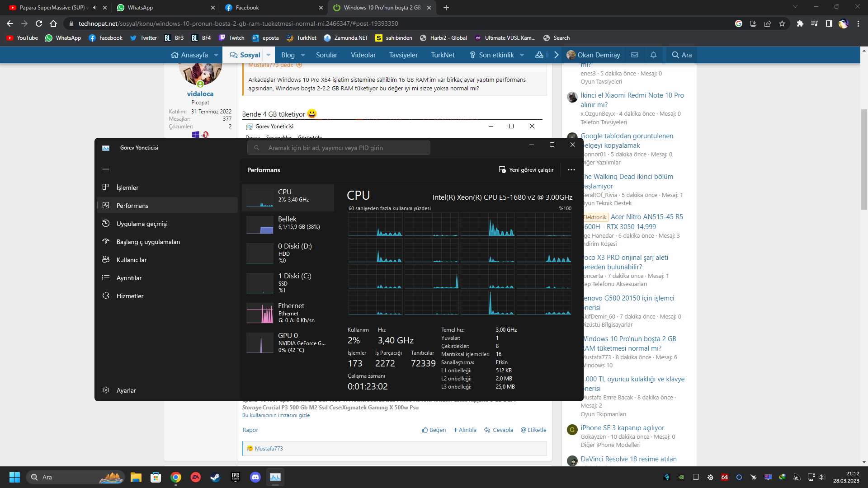Expand the Sosyal menu dropdown arrow

pyautogui.click(x=269, y=55)
